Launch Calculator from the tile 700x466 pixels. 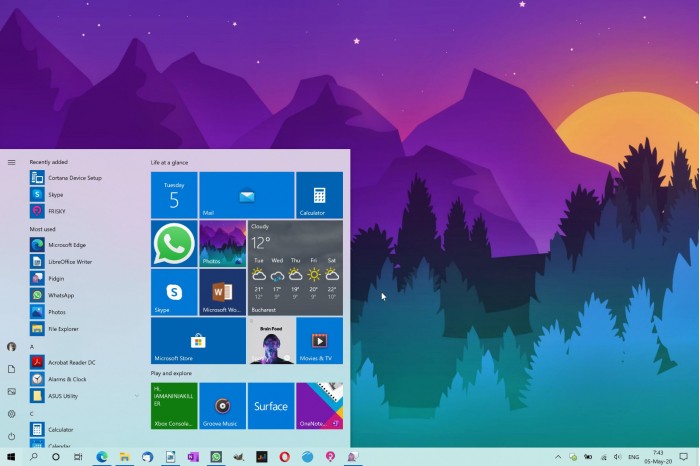point(319,195)
